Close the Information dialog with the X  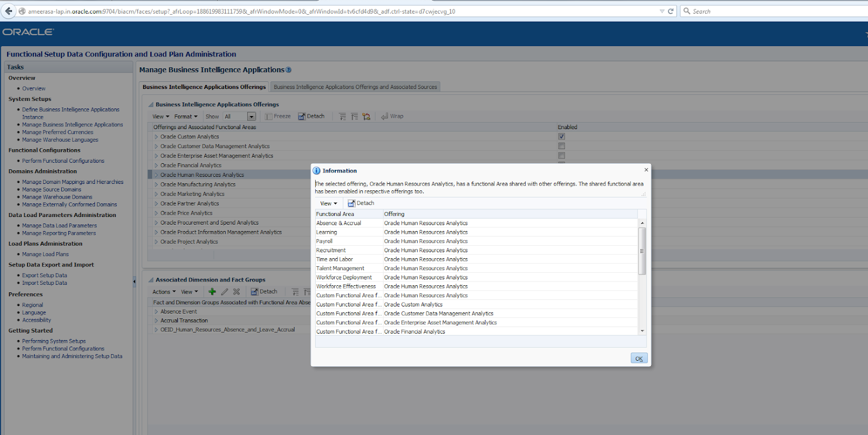point(646,170)
